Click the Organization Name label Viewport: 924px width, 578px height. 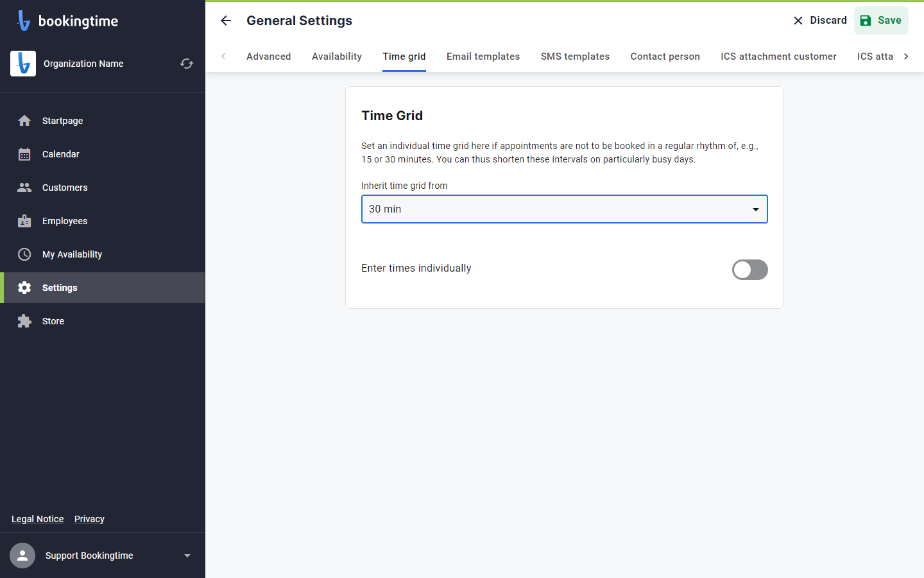(x=83, y=64)
